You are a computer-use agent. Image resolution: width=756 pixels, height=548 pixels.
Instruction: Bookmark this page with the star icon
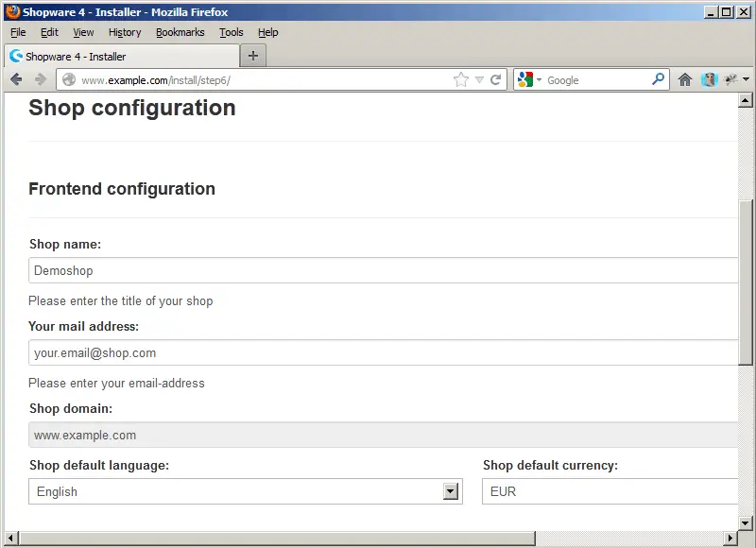(x=461, y=79)
